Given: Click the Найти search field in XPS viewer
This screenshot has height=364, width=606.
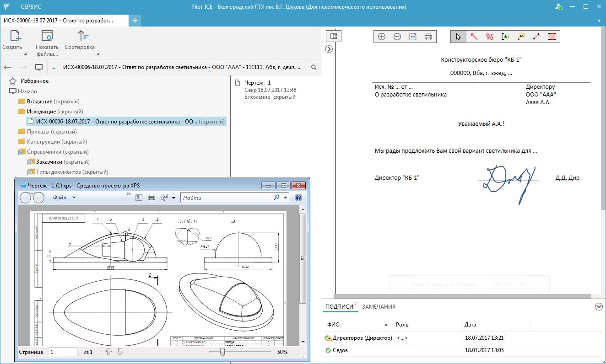Looking at the screenshot, I should tap(227, 198).
